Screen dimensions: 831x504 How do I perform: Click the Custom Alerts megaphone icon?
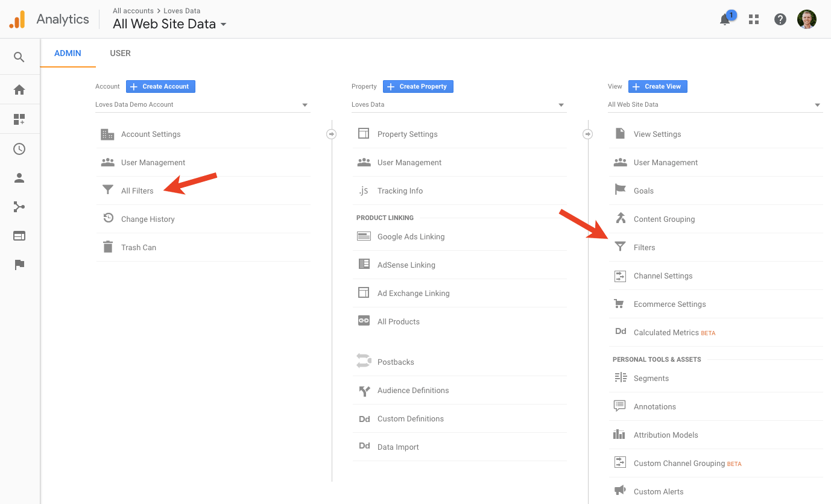tap(619, 490)
